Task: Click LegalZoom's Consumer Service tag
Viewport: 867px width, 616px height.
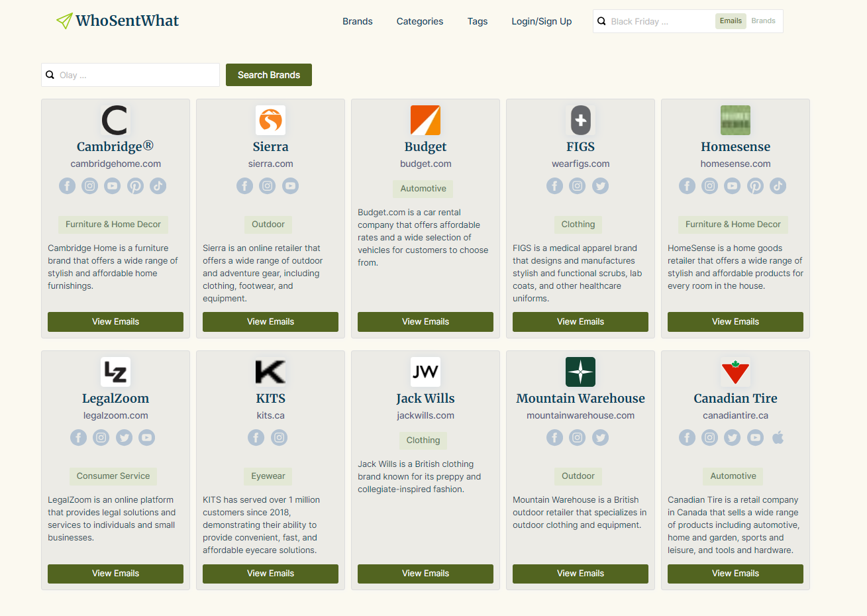Action: pyautogui.click(x=113, y=476)
